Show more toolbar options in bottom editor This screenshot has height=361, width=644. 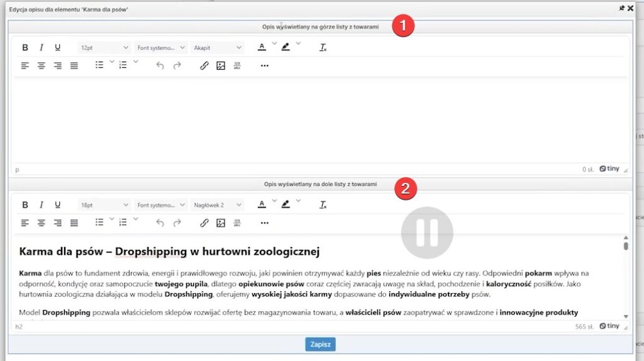tap(265, 223)
